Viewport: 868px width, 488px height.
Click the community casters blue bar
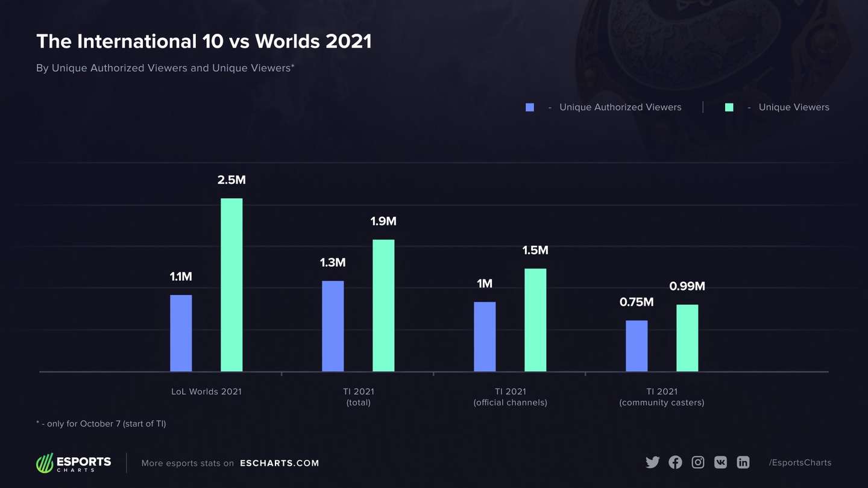(x=637, y=346)
